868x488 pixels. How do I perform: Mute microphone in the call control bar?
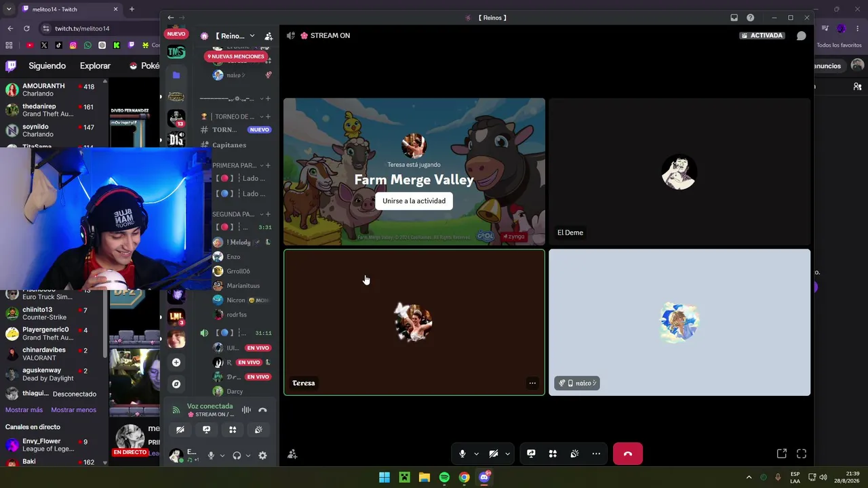tap(462, 453)
